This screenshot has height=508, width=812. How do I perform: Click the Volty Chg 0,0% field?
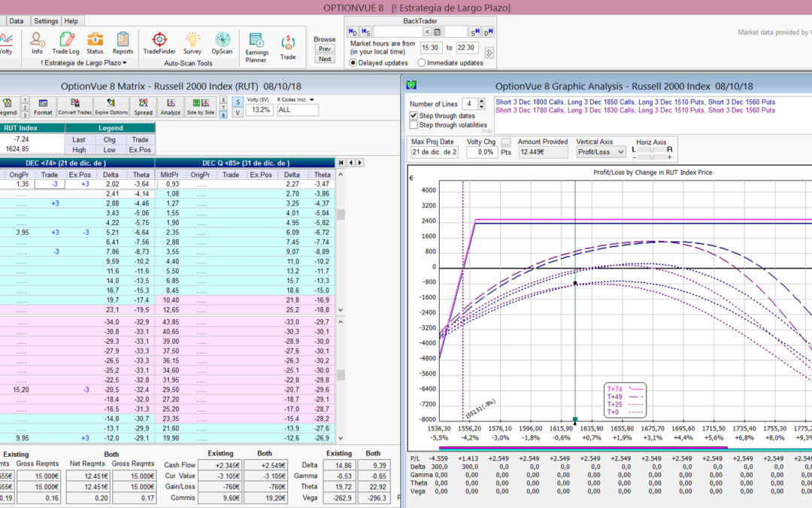pos(481,152)
